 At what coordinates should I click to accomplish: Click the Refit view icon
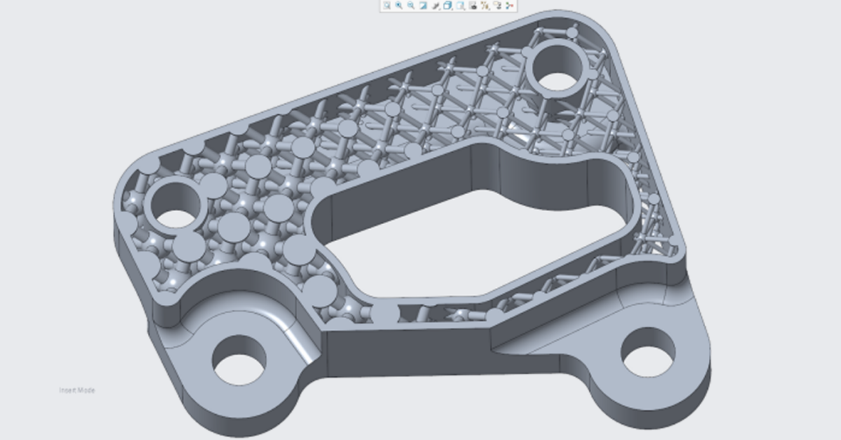386,6
